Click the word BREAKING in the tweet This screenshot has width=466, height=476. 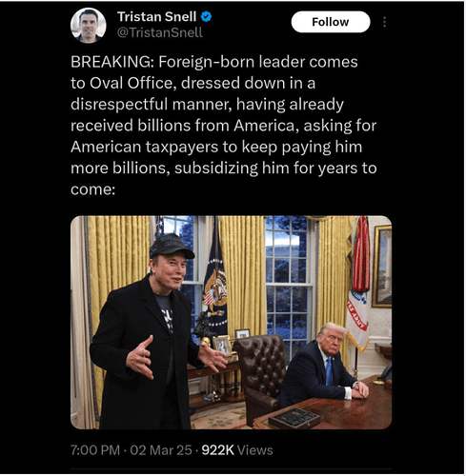pos(111,62)
